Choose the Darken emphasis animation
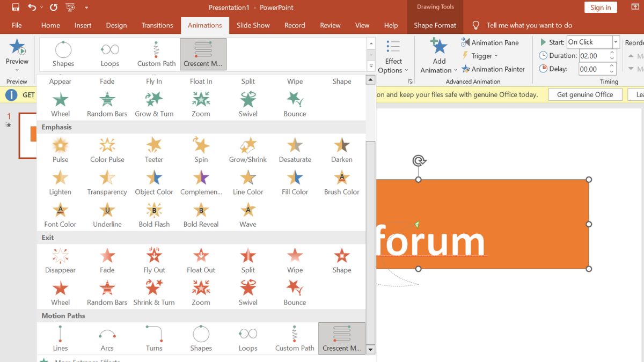This screenshot has width=644, height=362. [x=342, y=150]
